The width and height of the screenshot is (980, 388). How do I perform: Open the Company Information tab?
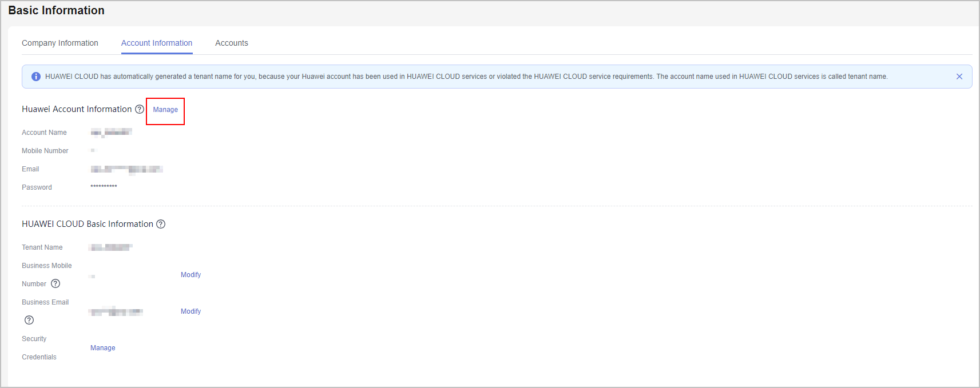pos(60,43)
